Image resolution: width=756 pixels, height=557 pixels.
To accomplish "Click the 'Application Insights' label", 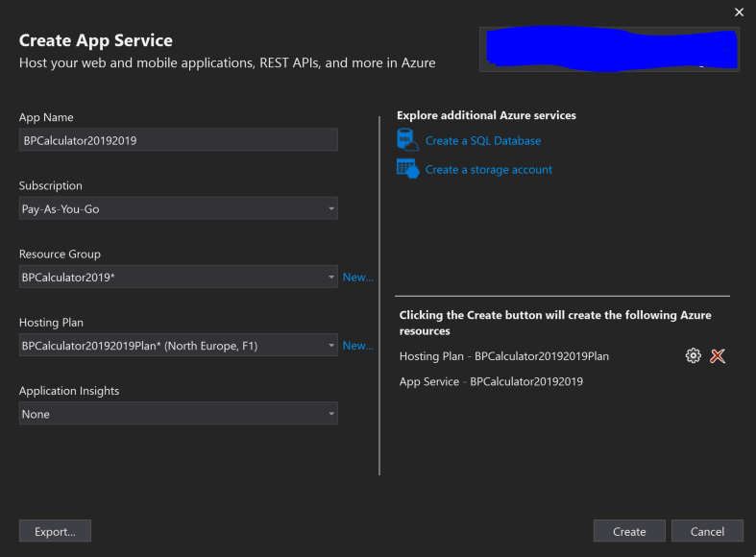I will point(69,391).
